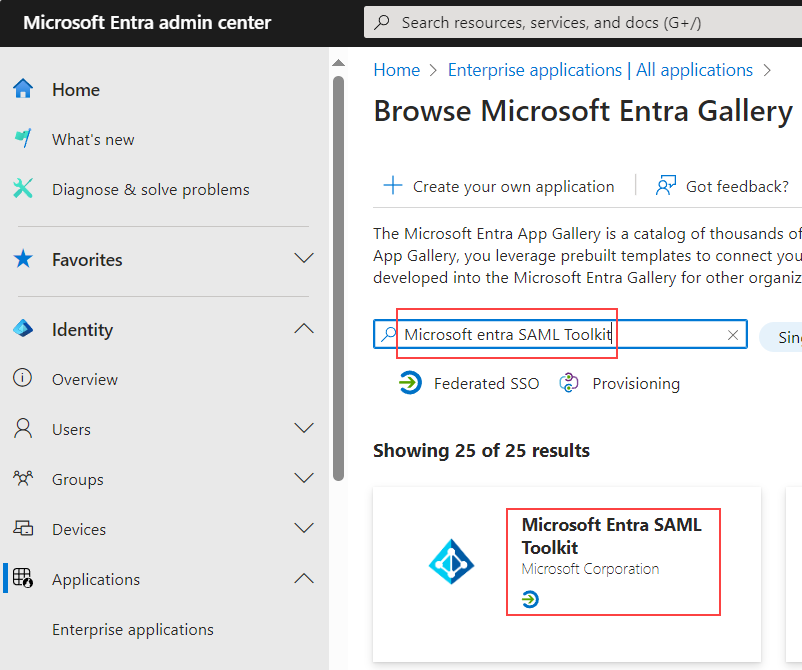This screenshot has width=802, height=670.
Task: Click the Microsoft Entra SAML Toolkit app logo
Action: click(x=451, y=562)
